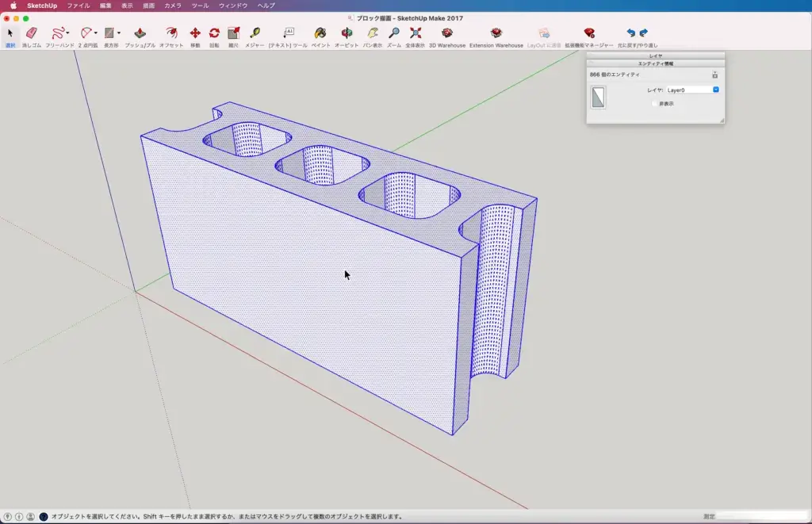Expand the レイヤ panel header
The width and height of the screenshot is (812, 524).
656,55
